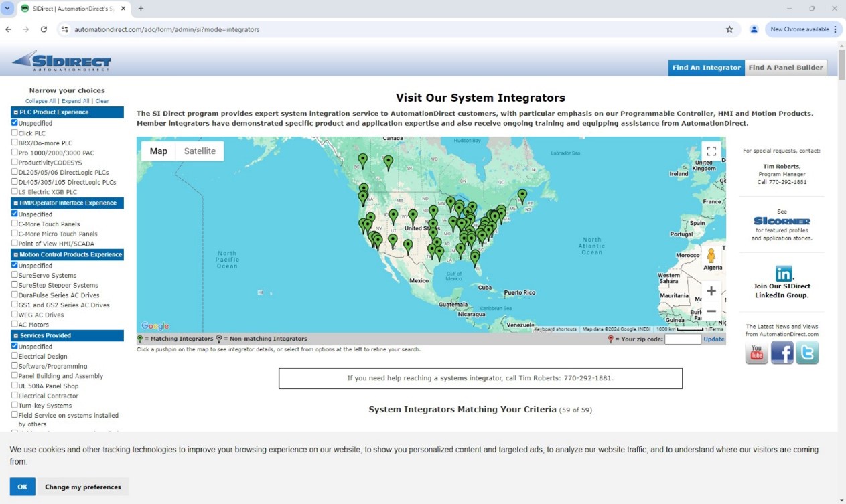Open the Find A Panel Builder tab
This screenshot has width=846, height=504.
pos(786,67)
